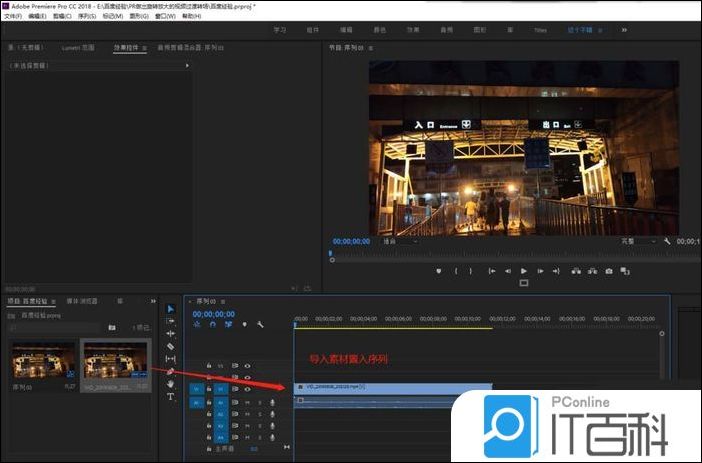Toggle lock on video track V1
The width and height of the screenshot is (702, 463).
click(x=209, y=389)
